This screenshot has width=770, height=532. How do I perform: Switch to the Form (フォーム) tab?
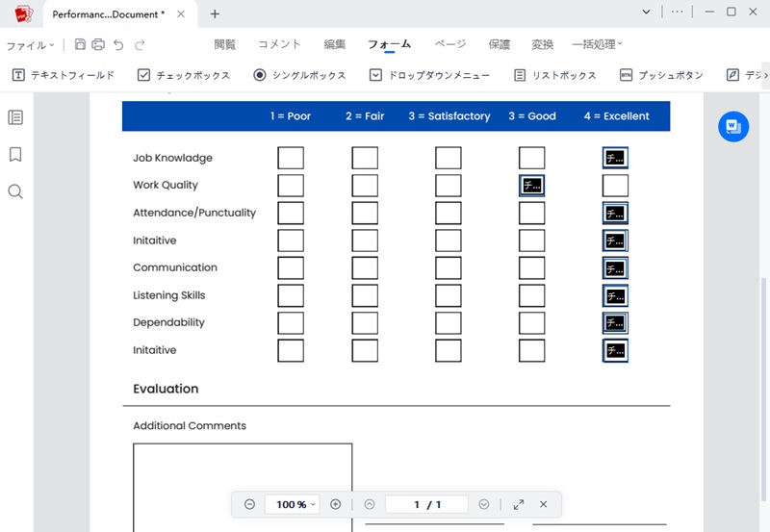(390, 44)
